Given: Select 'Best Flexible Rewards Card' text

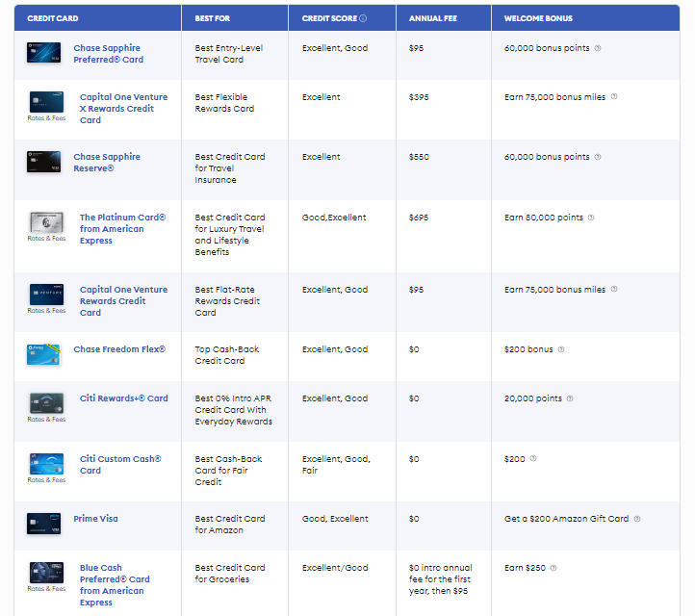Looking at the screenshot, I should [x=224, y=103].
